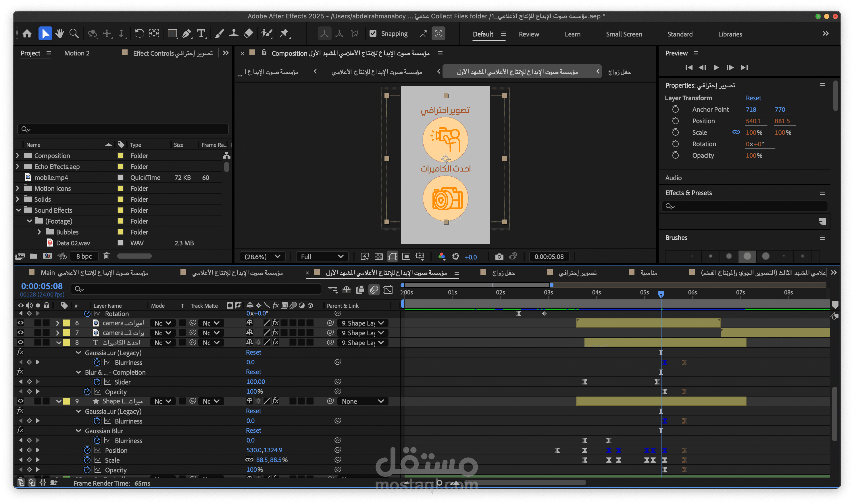Select the Hand tool

point(60,34)
